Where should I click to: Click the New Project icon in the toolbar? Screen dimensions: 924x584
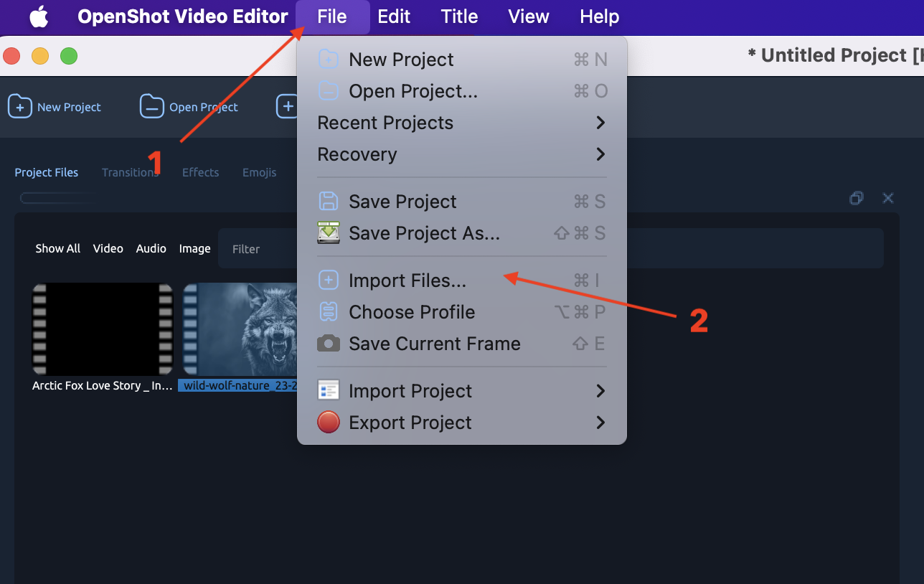coord(19,106)
